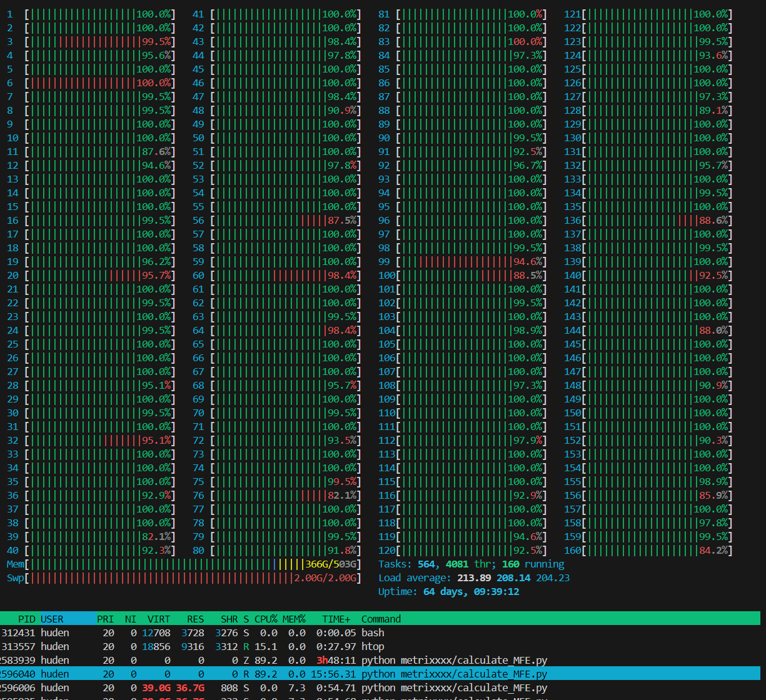Click the 366G/503G memory value
The width and height of the screenshot is (766, 700).
click(x=331, y=564)
